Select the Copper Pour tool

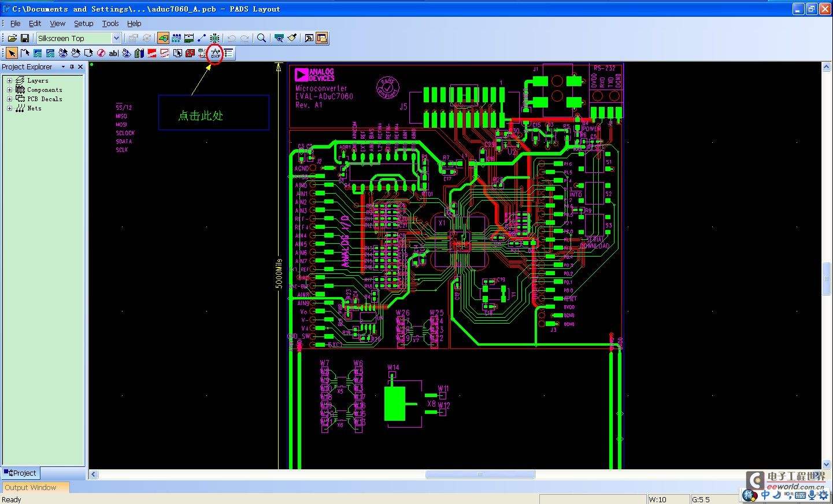63,53
